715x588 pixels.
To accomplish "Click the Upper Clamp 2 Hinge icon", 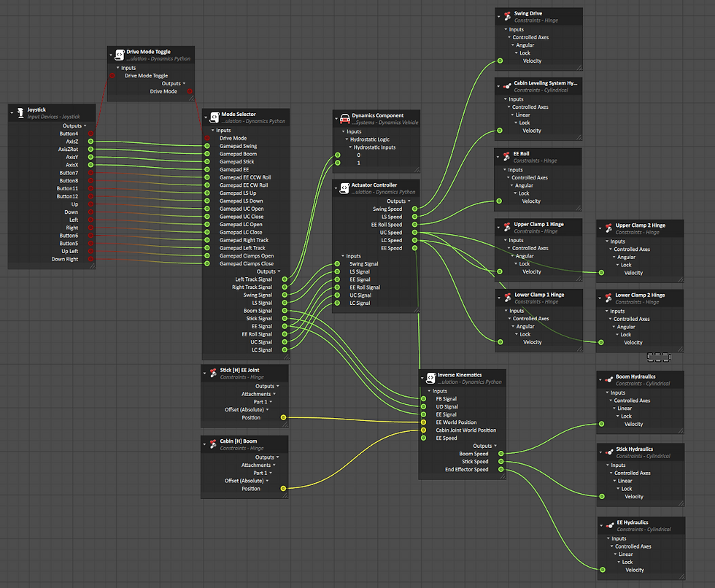I will (608, 228).
